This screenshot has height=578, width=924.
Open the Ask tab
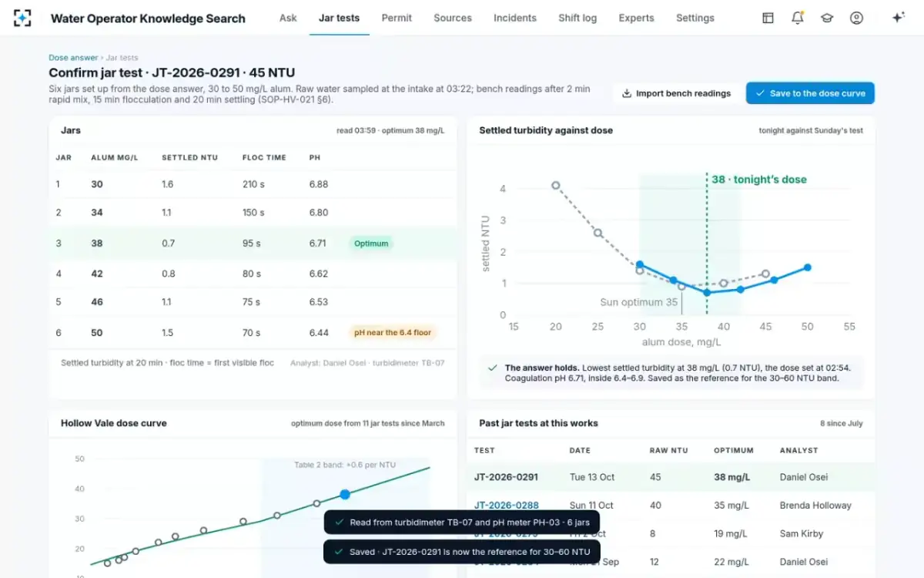click(288, 18)
